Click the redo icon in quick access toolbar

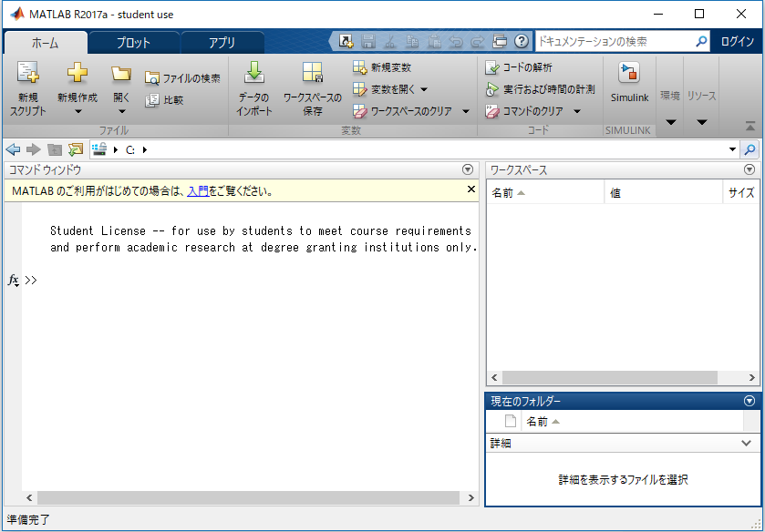click(478, 42)
